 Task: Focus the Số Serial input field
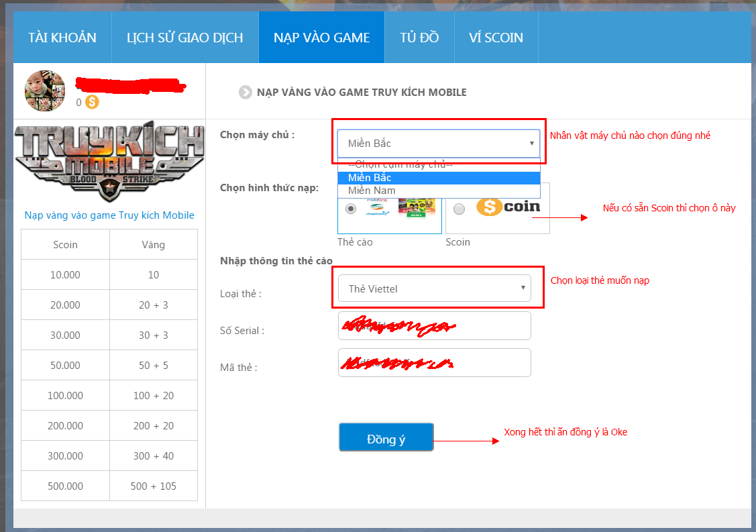pos(435,326)
